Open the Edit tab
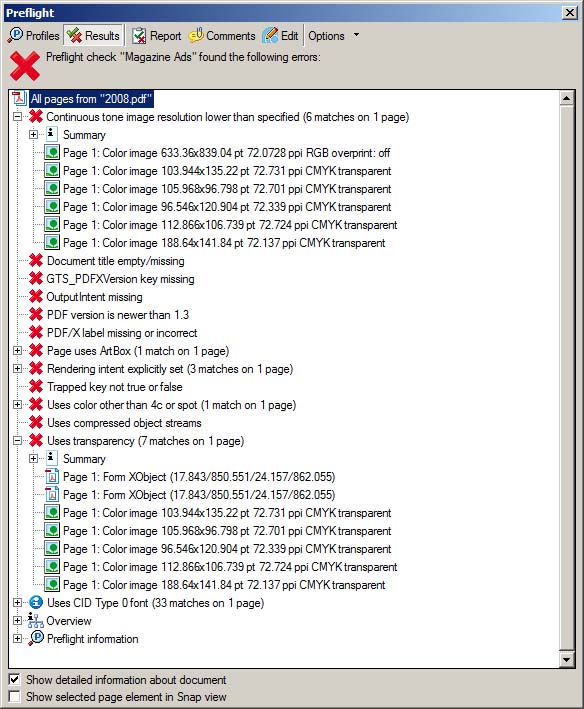Viewport: 584px width, 709px height. pyautogui.click(x=280, y=36)
